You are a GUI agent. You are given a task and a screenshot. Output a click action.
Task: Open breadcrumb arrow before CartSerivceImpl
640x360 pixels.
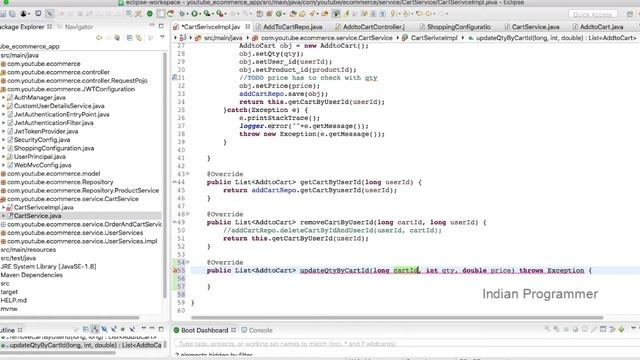[x=398, y=38]
